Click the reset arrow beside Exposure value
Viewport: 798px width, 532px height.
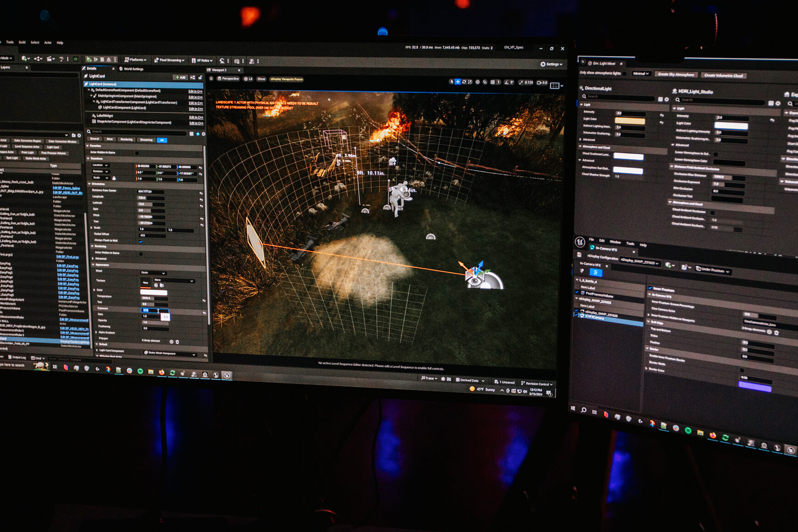(204, 313)
